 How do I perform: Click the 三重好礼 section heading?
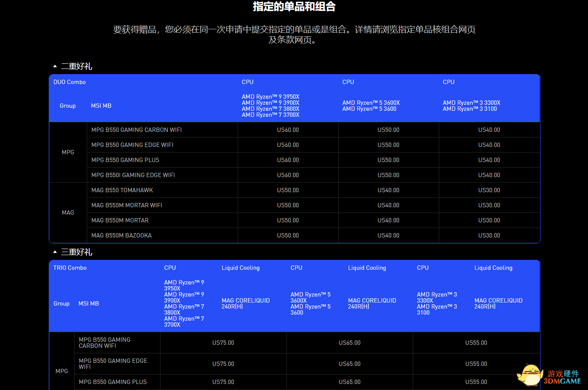point(77,252)
